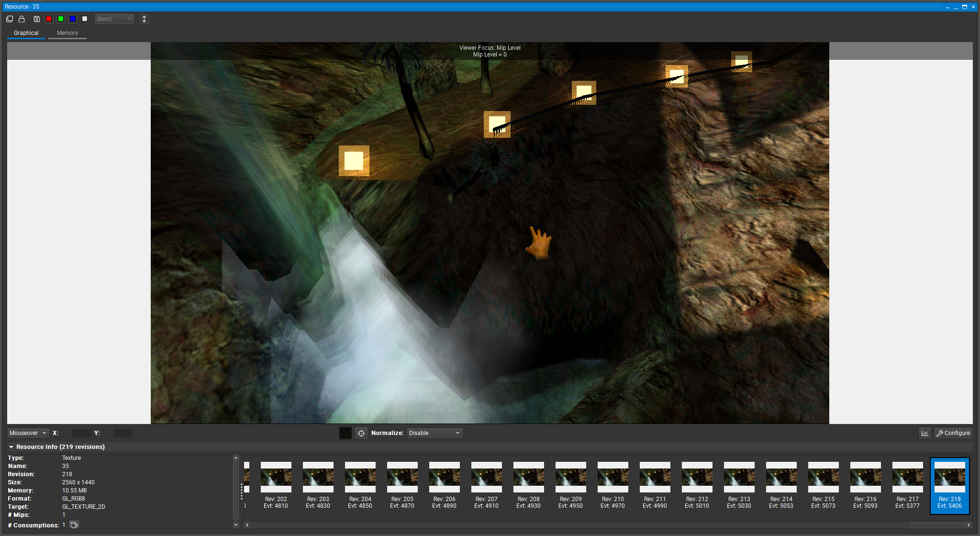Open the Normalize Disable dropdown

click(x=434, y=433)
